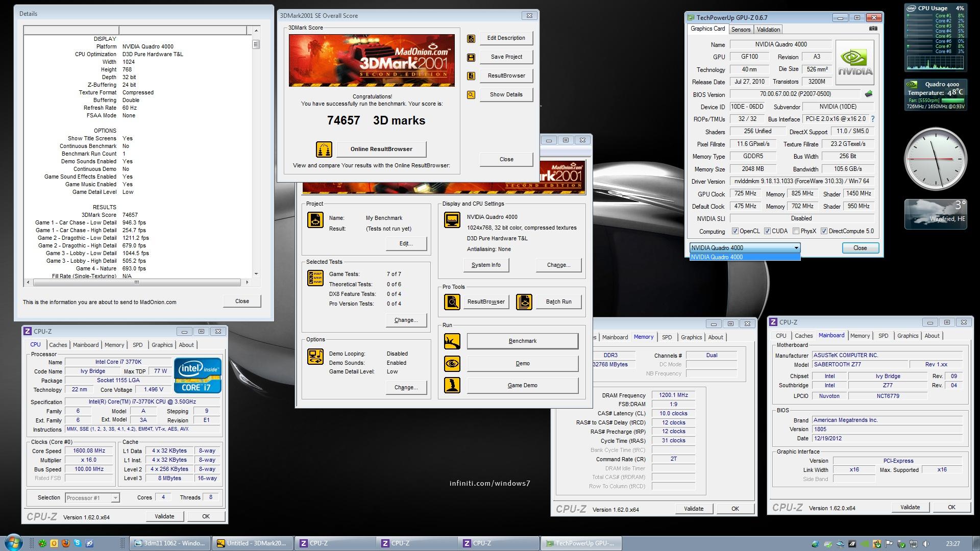Click the Validate button in the lower-left CPU-Z window
This screenshot has width=980, height=551.
(164, 516)
